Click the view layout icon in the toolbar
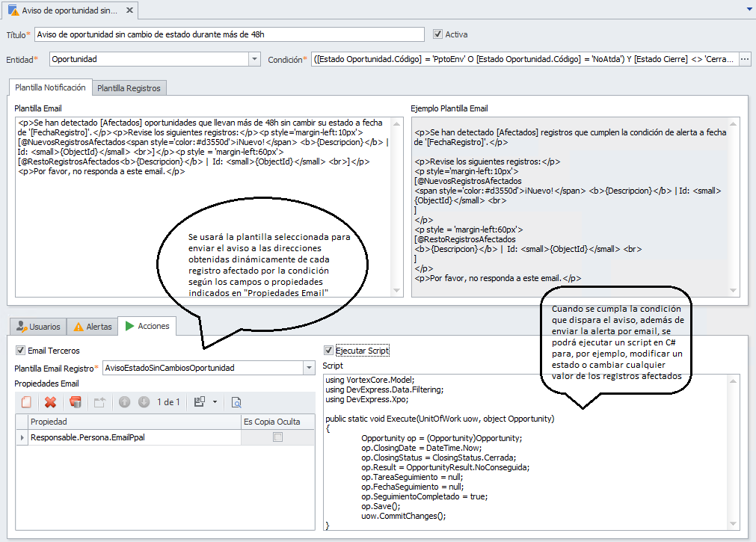This screenshot has height=542, width=756. coord(200,402)
